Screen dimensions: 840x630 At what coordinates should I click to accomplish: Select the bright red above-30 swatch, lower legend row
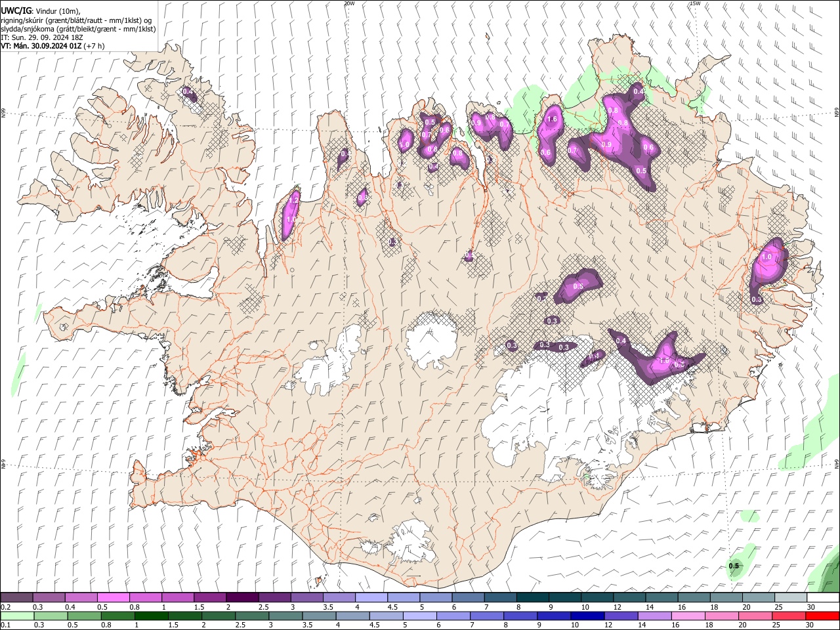822,616
